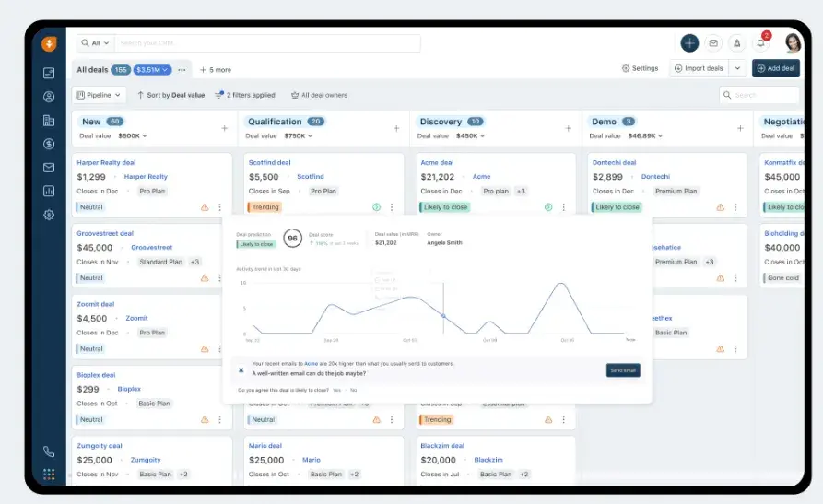
Task: Expand Qualification deal value $750K dropdown
Action: coord(299,136)
